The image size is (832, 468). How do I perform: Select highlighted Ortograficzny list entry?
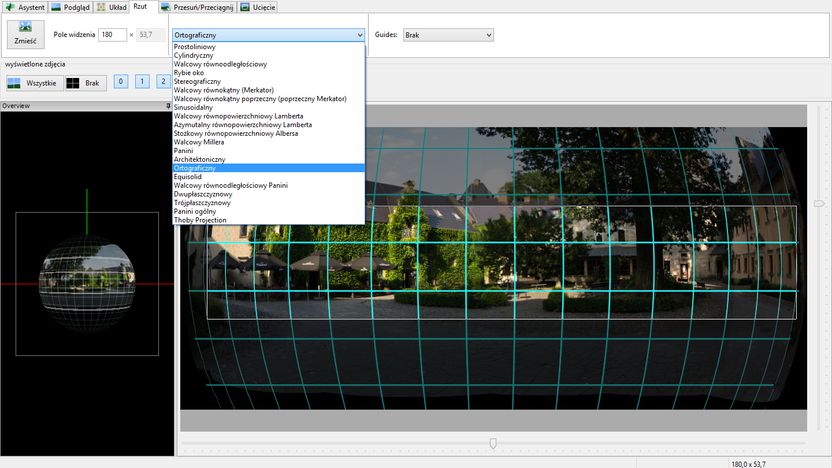click(x=268, y=168)
